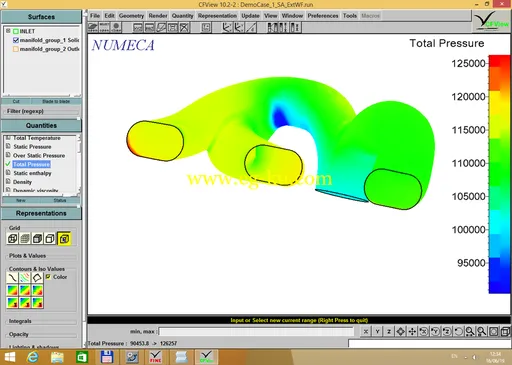Click the closed contour outline icon
Viewport: 512px width, 365px height.
[x=37, y=277]
